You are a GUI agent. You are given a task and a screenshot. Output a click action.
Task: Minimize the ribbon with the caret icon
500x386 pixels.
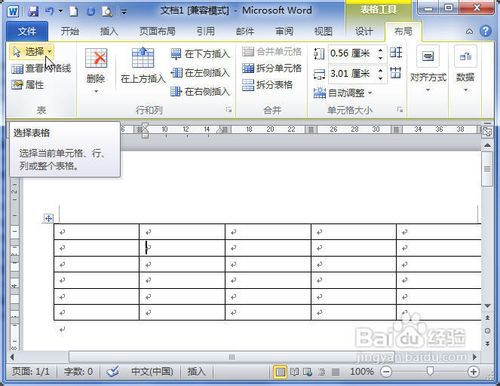(x=469, y=32)
